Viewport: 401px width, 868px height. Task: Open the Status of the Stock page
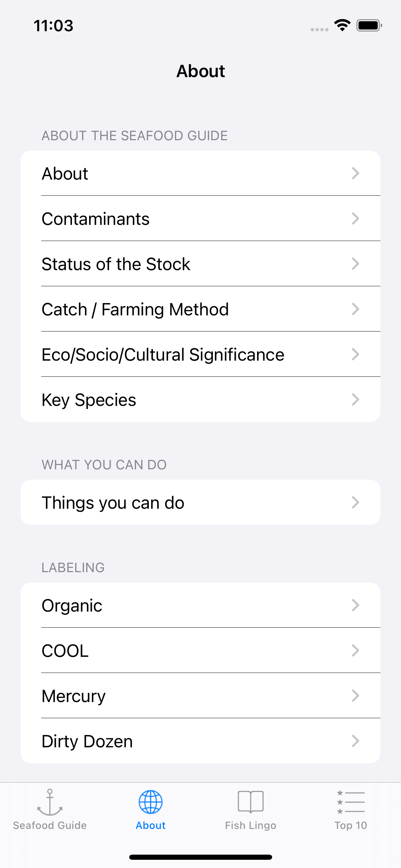coord(116,264)
